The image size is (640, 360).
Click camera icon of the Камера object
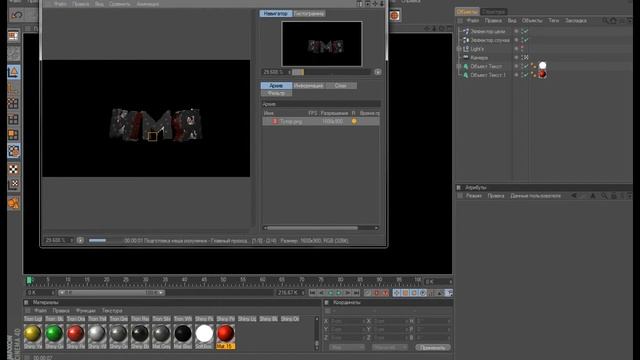coord(466,58)
